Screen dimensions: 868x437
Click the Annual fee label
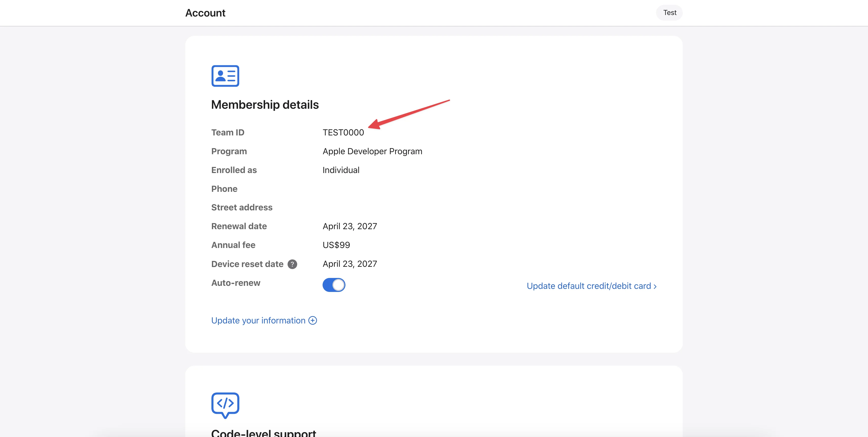pos(233,245)
